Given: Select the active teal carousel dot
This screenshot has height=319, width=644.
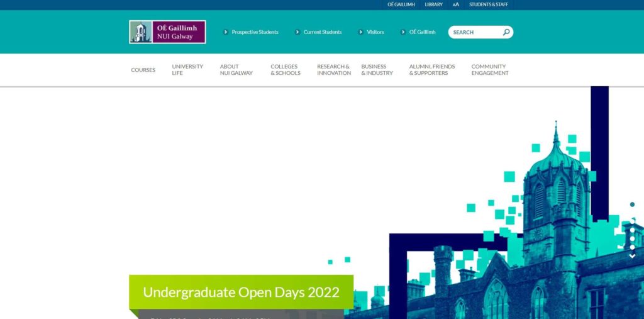Looking at the screenshot, I should [x=632, y=204].
